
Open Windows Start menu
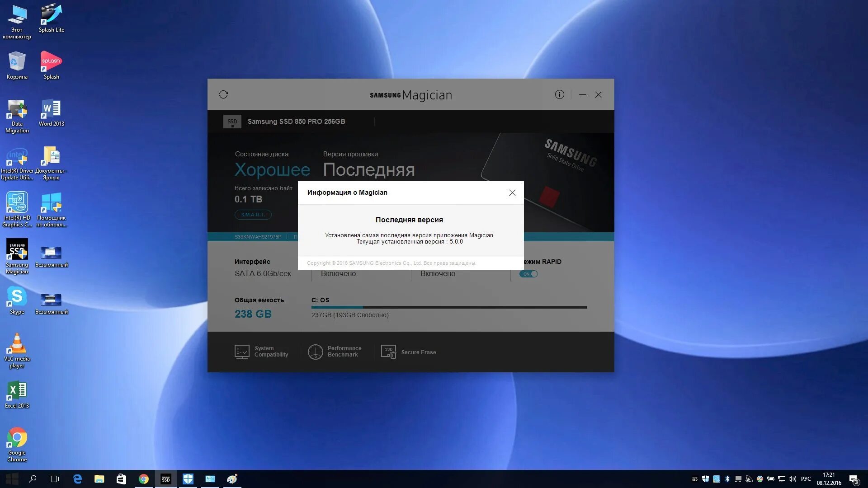[11, 479]
